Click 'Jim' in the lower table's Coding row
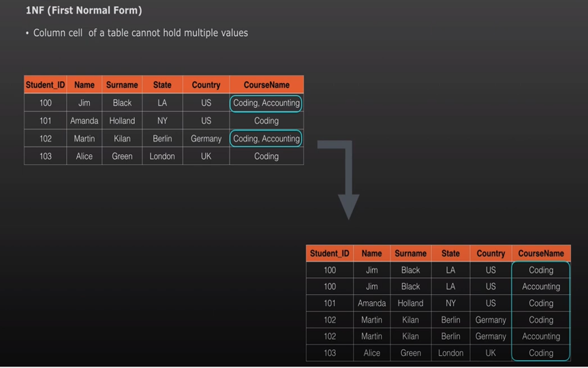The width and height of the screenshot is (588, 368). click(x=371, y=270)
